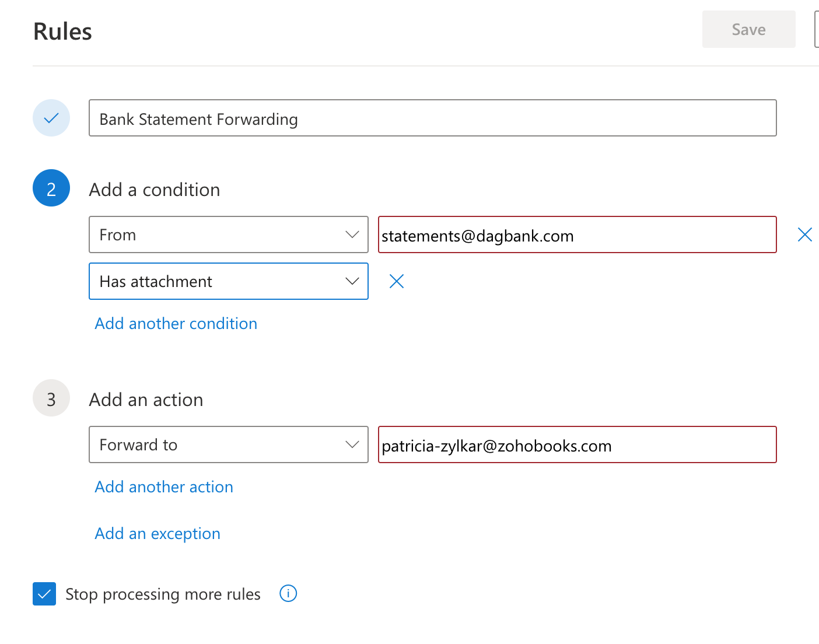Click the patricia-zylkar@zohobooks.com forward address field
The height and width of the screenshot is (644, 819).
tap(577, 444)
